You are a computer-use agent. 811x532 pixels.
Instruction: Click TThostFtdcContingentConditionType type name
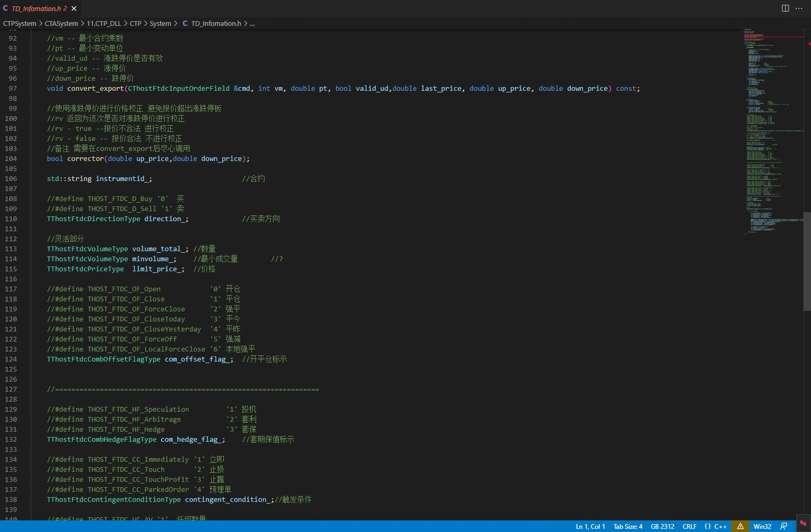point(114,499)
